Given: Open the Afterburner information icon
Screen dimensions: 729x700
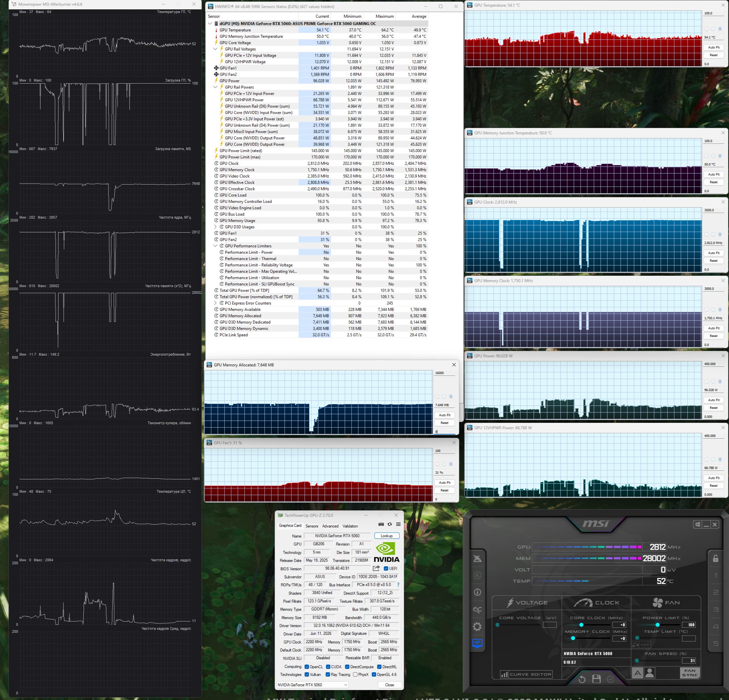Looking at the screenshot, I should 477,592.
